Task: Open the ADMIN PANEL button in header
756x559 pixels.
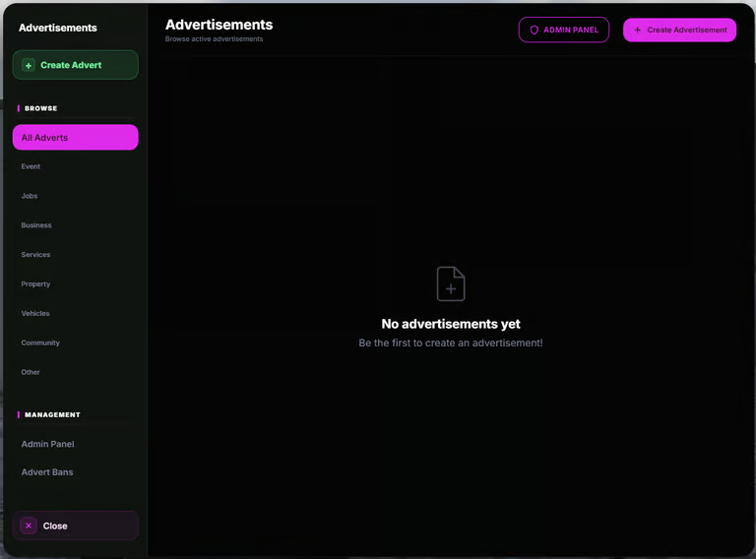Action: point(564,30)
